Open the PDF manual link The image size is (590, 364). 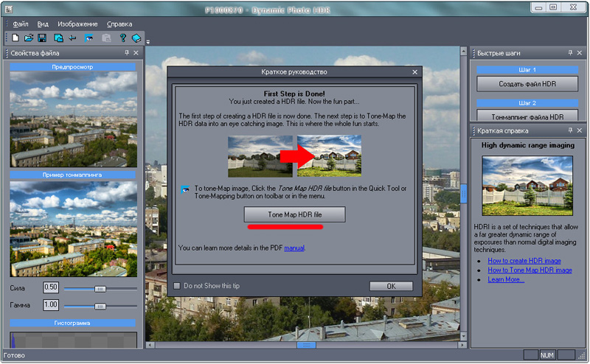click(x=294, y=248)
